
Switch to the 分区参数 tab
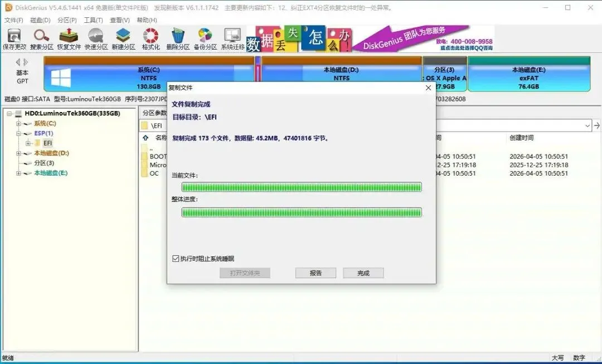(154, 113)
